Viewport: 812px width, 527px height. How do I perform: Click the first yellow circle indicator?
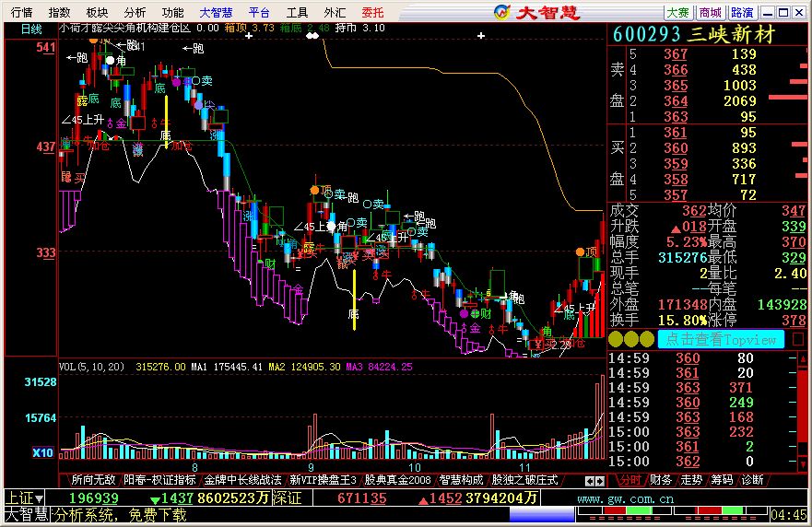[615, 340]
